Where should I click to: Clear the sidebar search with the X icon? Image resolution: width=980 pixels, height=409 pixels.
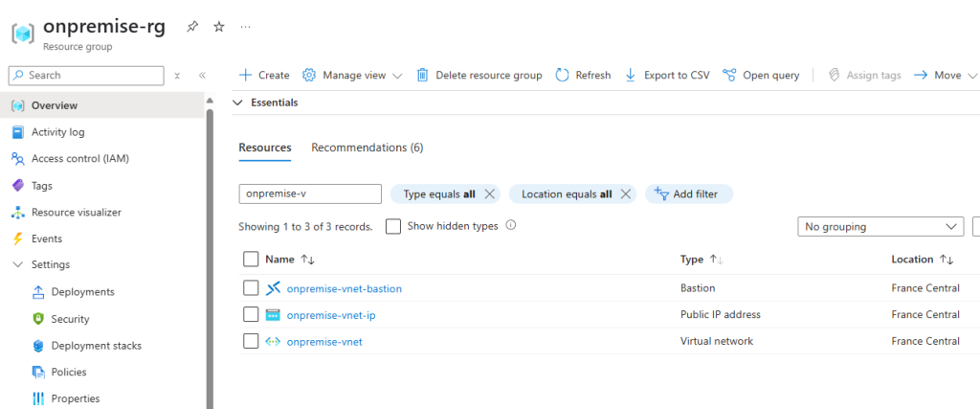tap(177, 75)
